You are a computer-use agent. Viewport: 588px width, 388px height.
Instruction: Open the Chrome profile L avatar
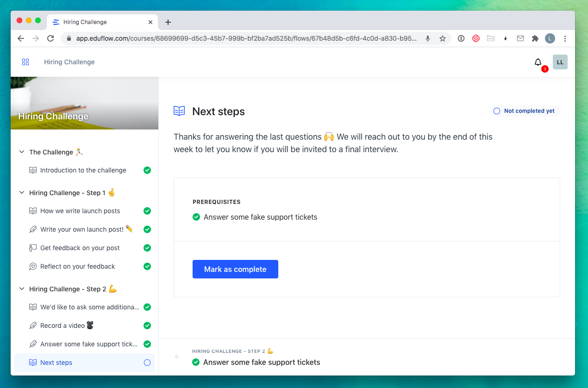[x=550, y=38]
